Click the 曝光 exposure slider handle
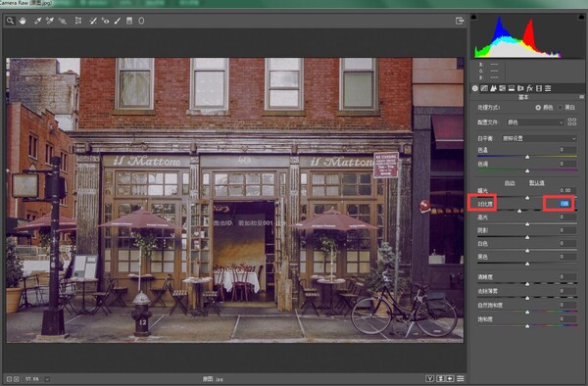 [x=527, y=198]
